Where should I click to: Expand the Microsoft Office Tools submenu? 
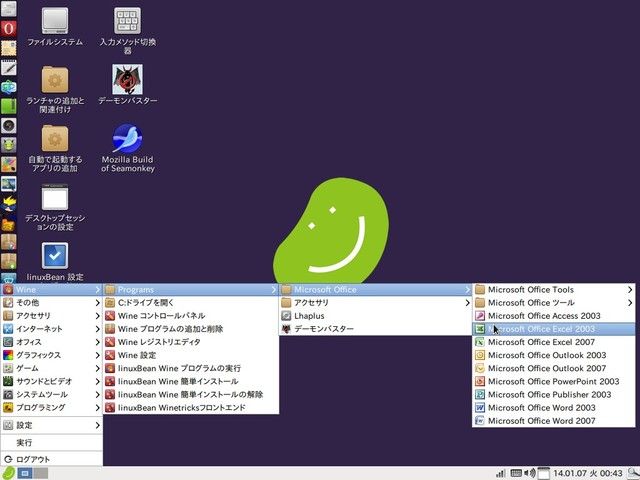coord(553,290)
